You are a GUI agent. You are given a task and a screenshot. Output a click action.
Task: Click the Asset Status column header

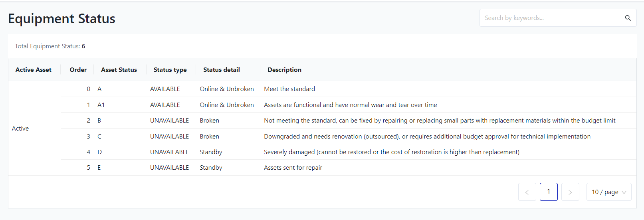(119, 70)
